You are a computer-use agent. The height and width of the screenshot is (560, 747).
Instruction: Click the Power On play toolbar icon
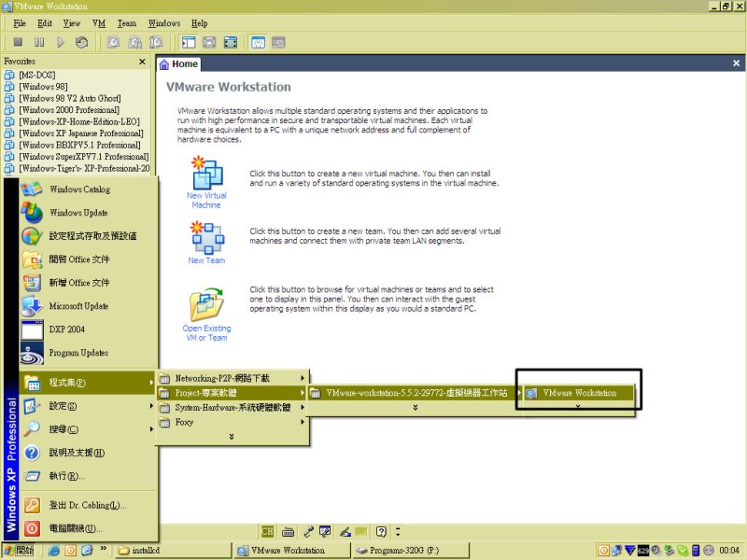coord(61,42)
